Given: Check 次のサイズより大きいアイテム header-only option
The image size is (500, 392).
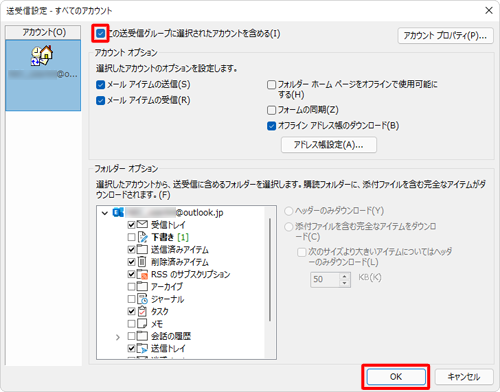Looking at the screenshot, I should [x=301, y=252].
